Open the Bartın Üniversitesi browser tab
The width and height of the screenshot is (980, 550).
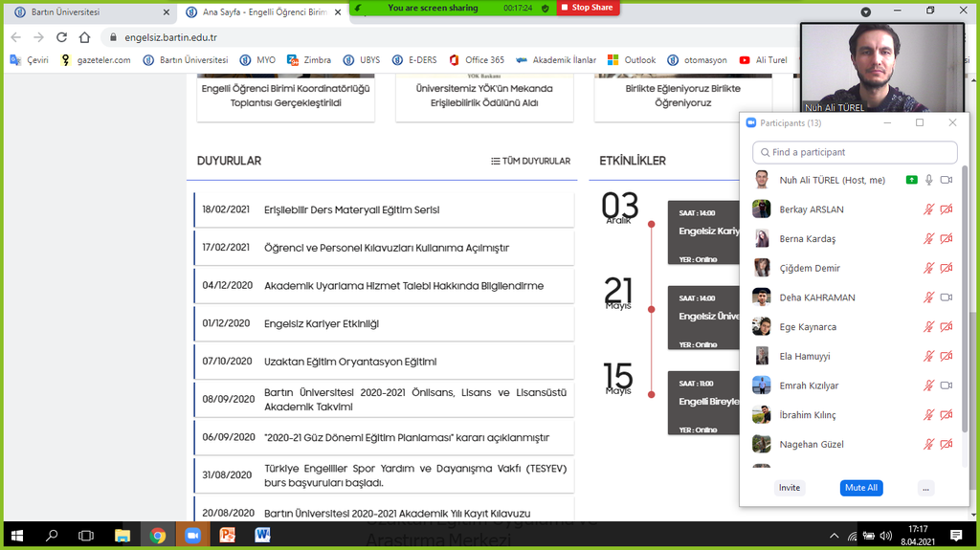86,11
